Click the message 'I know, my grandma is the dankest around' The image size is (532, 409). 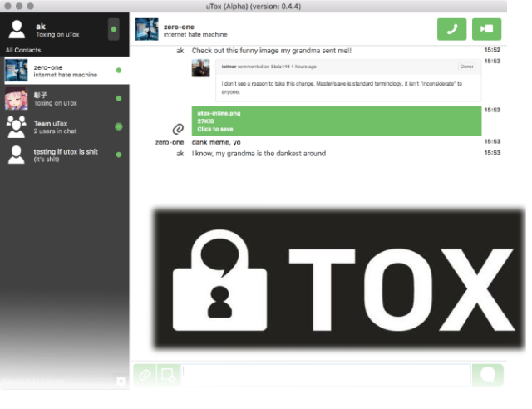(259, 154)
